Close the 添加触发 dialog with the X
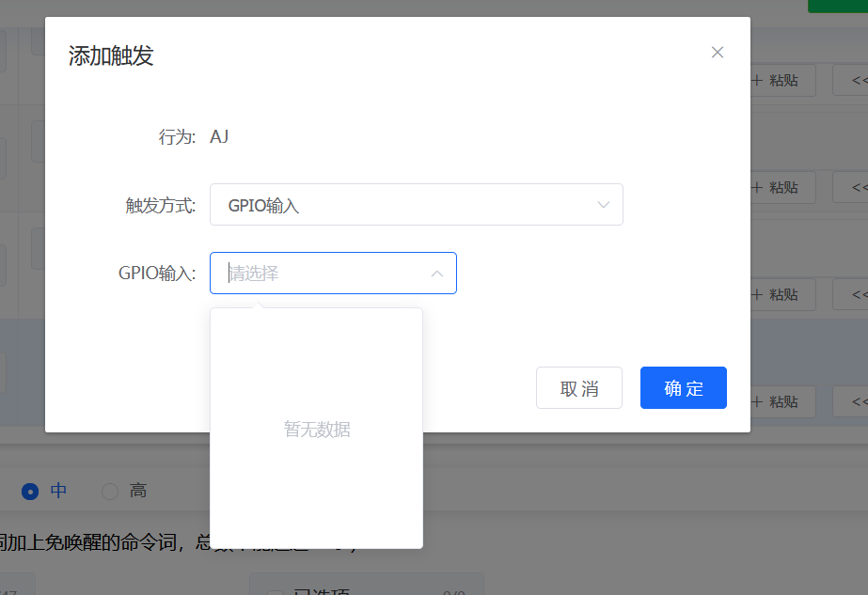Screen dimensions: 868x595 tap(718, 52)
